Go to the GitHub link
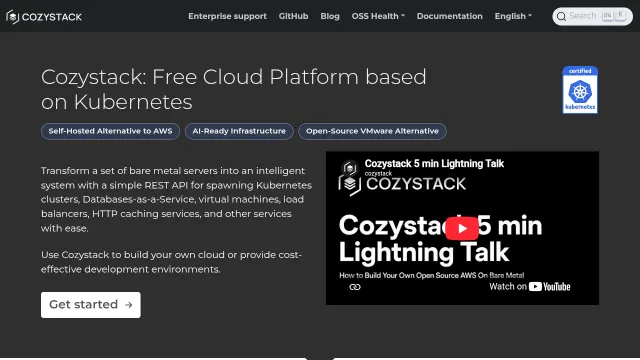This screenshot has height=360, width=640. point(293,16)
